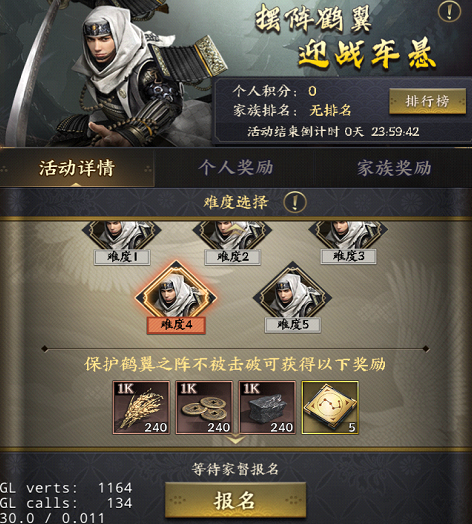Tap the rice grain reward icon
The image size is (472, 524).
[141, 407]
